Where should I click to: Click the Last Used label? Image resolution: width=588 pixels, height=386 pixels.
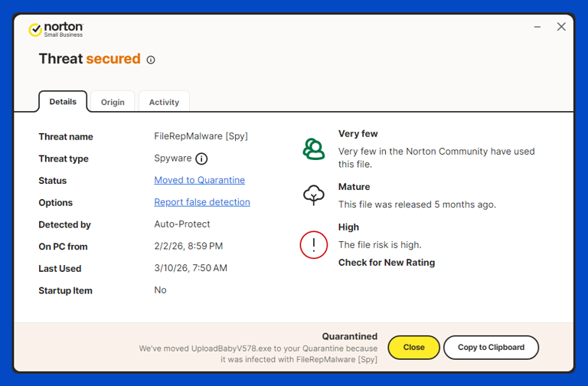pos(60,269)
